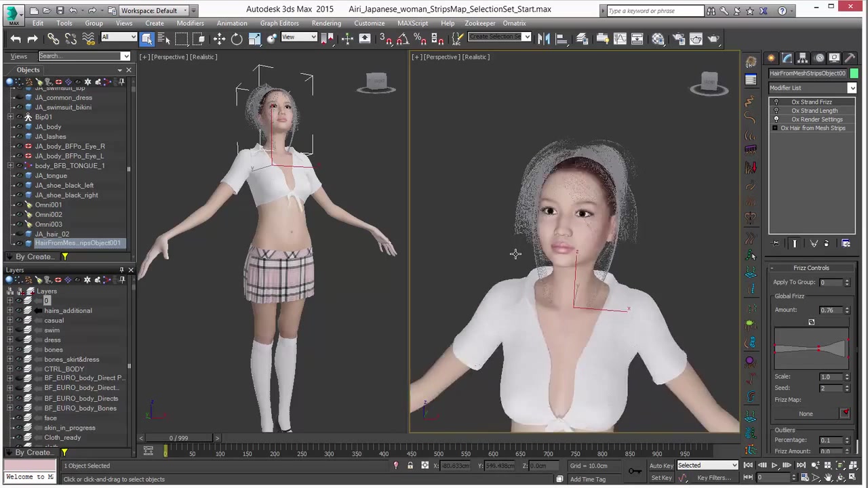Image resolution: width=868 pixels, height=488 pixels.
Task: Click the Bind to Space Warp tool
Action: [x=89, y=39]
